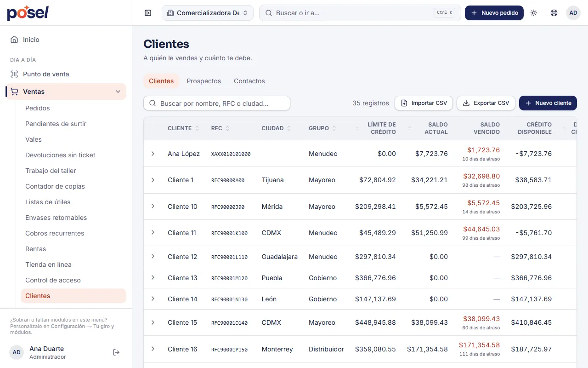Click the Nuevo pedido button
Screen dimensions: 588x368
[x=494, y=13]
